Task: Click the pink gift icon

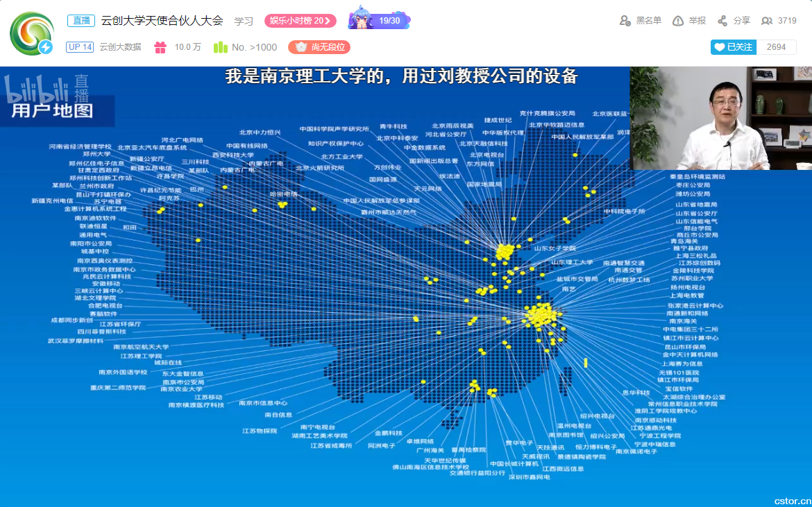Action: (x=160, y=47)
